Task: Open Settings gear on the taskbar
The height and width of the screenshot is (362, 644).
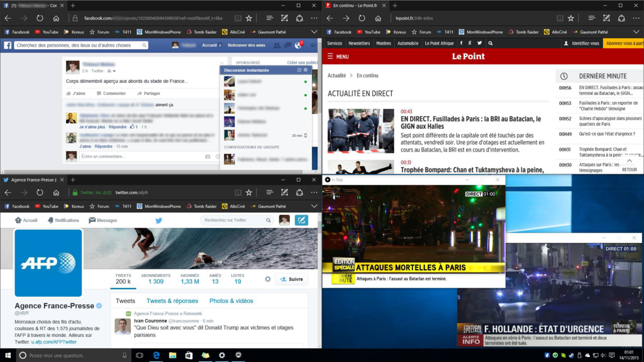Action: pyautogui.click(x=222, y=356)
